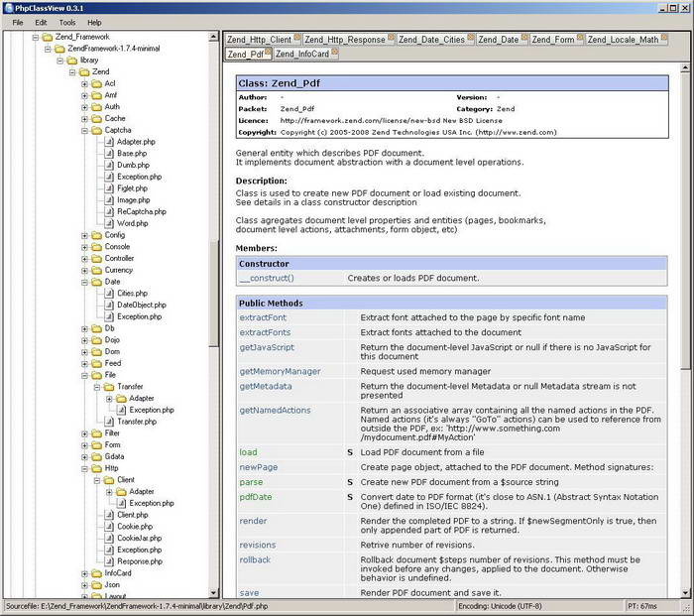Select ReCaptcha.php in the file tree

(x=141, y=211)
